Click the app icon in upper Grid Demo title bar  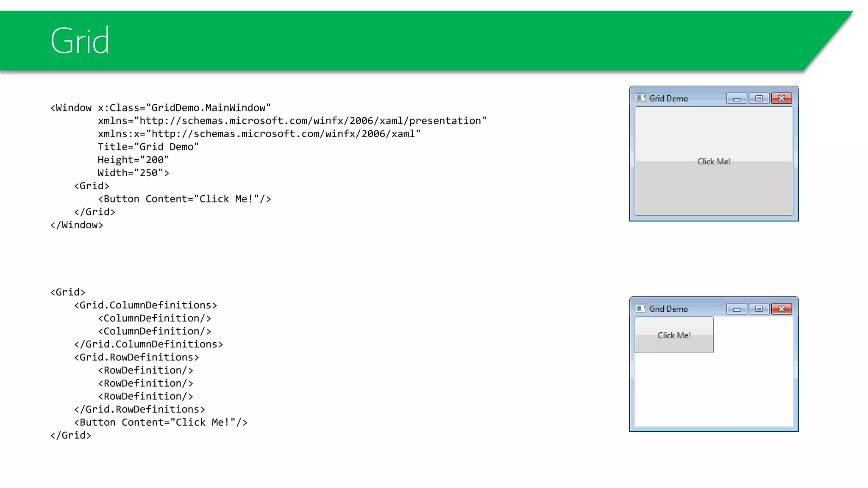[641, 98]
